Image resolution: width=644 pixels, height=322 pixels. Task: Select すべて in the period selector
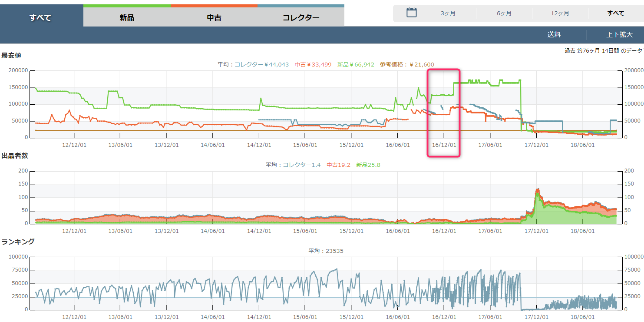(615, 13)
